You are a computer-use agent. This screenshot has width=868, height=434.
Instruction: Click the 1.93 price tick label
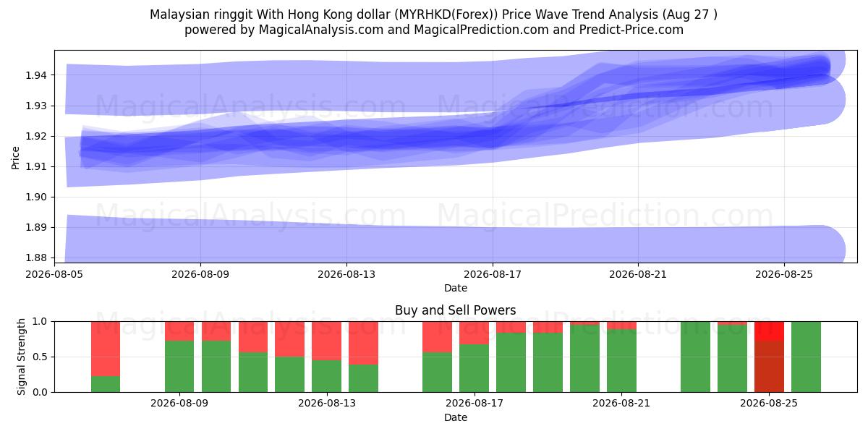click(x=37, y=106)
